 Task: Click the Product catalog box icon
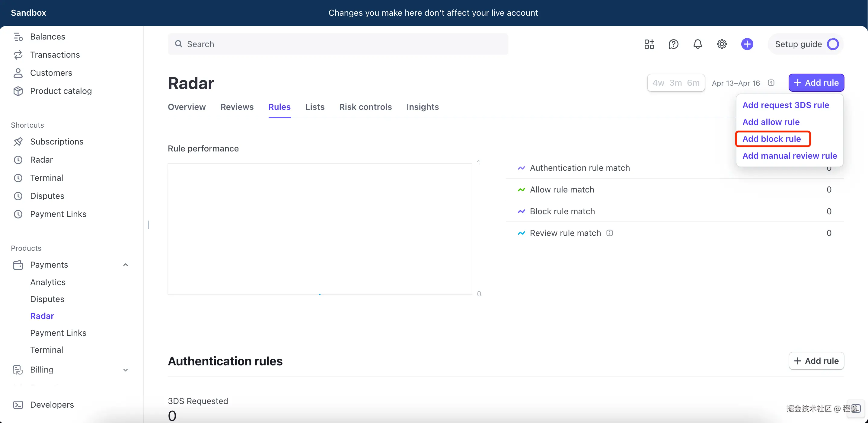[x=18, y=91]
